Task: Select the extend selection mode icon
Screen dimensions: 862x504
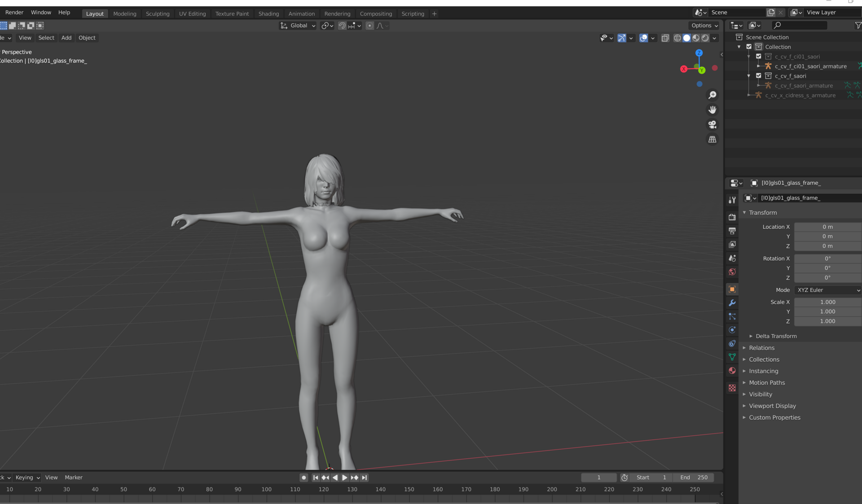Action: pos(13,26)
